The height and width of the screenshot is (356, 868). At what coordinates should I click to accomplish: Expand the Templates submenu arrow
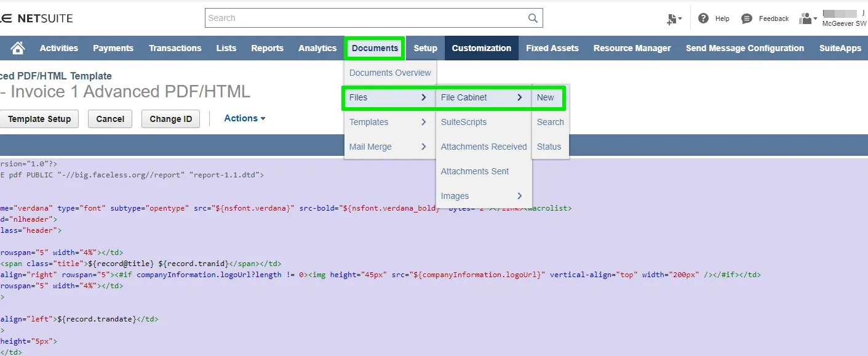click(423, 122)
